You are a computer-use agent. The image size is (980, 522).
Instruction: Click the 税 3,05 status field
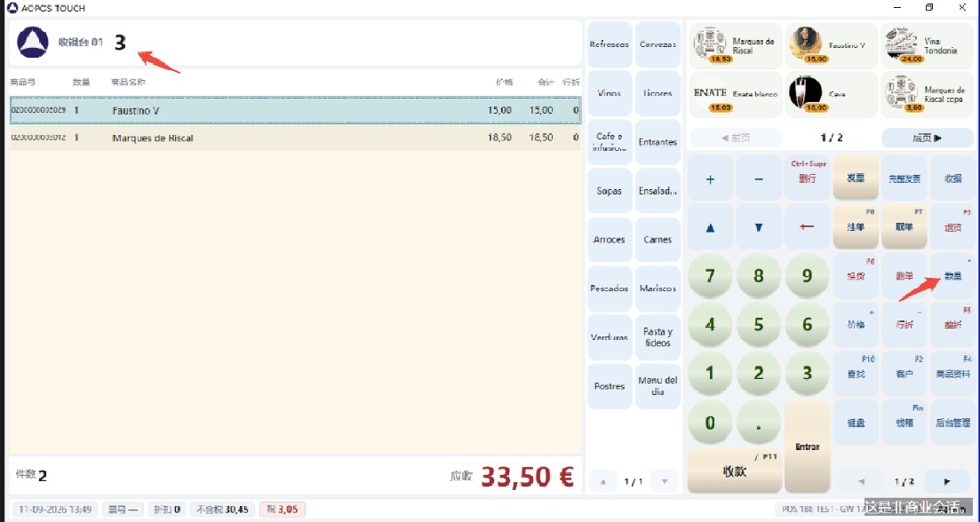[x=283, y=509]
